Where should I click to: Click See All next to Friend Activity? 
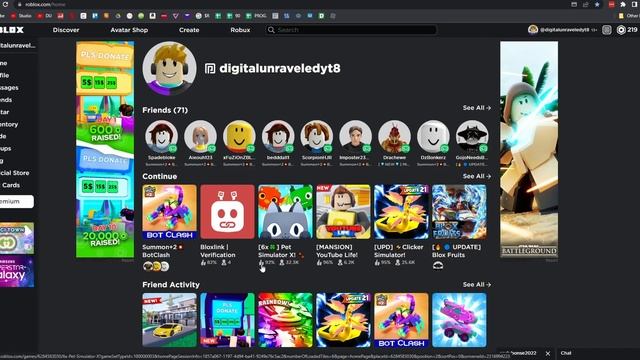[477, 285]
